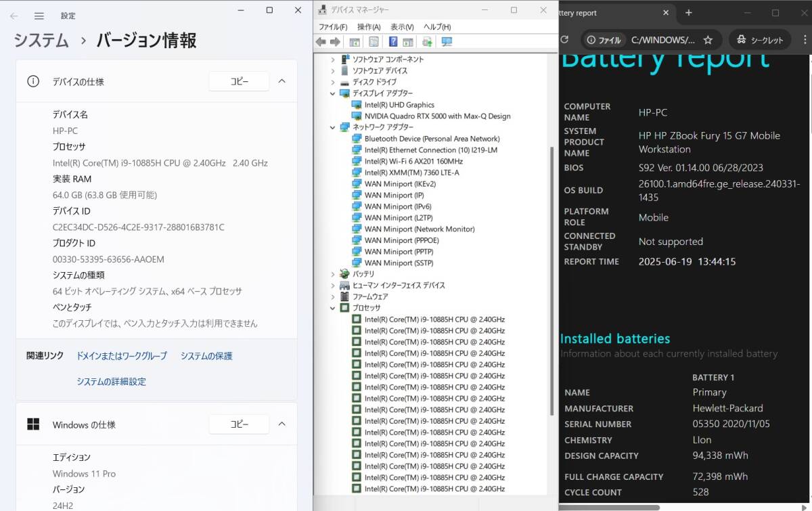This screenshot has height=511, width=812.
Task: Reload the battery report page in browser
Action: tap(564, 40)
